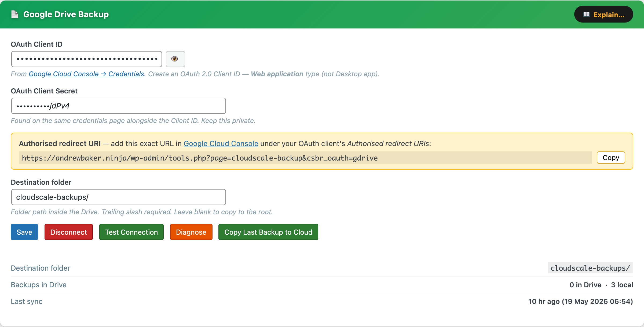Toggle Client ID visibility with the eye icon
The height and width of the screenshot is (327, 644).
point(175,59)
